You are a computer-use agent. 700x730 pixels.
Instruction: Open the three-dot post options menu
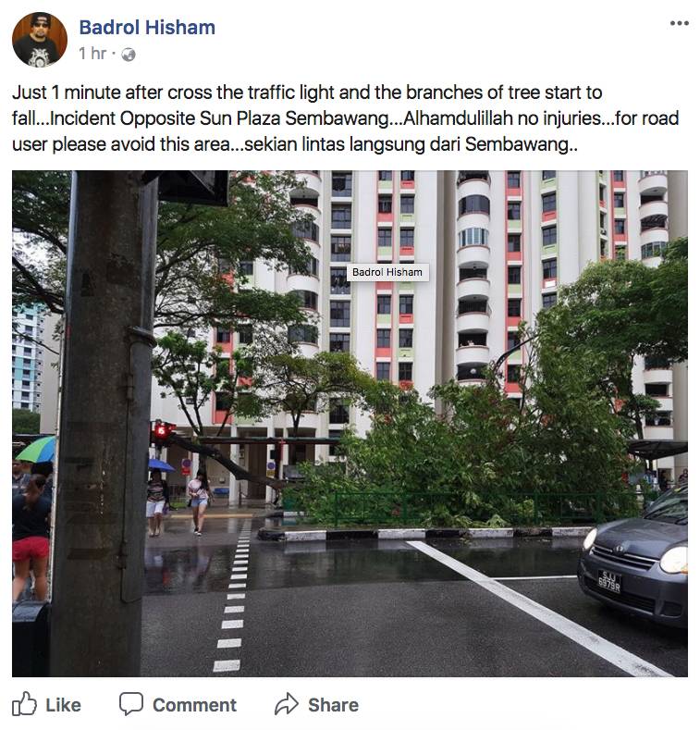(679, 23)
